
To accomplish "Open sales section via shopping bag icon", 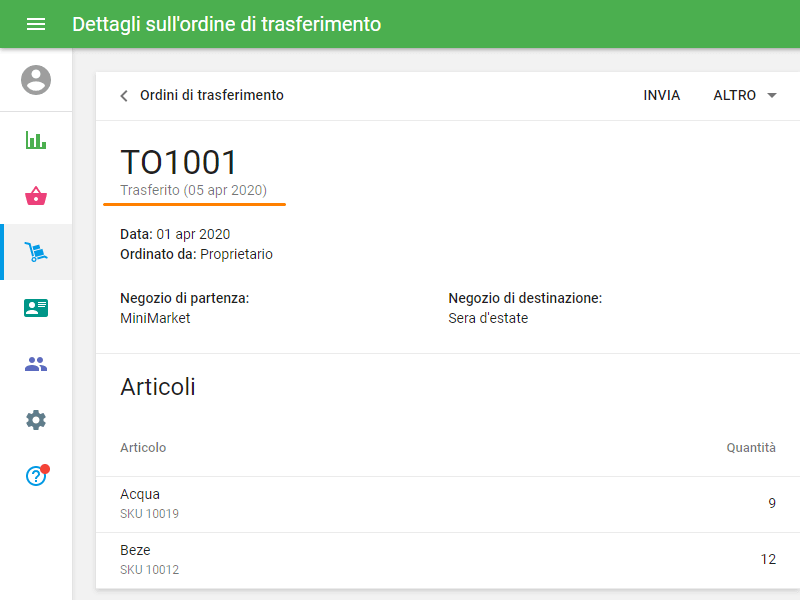I will click(x=36, y=196).
